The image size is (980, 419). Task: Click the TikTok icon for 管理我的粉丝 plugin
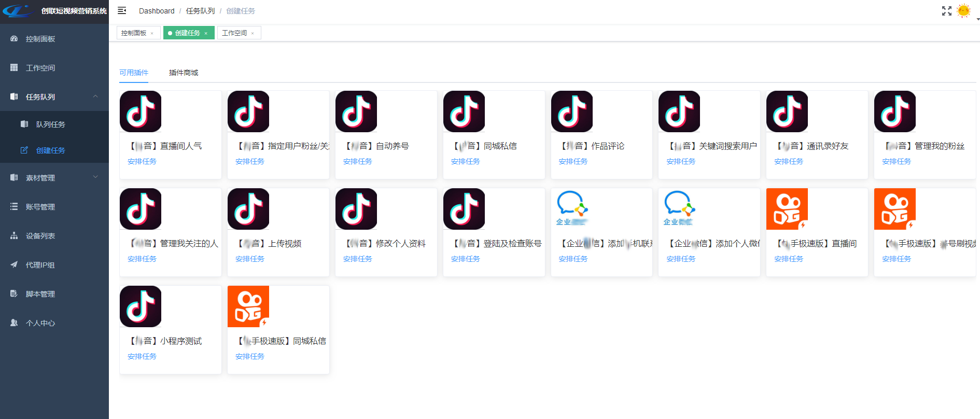click(x=895, y=111)
